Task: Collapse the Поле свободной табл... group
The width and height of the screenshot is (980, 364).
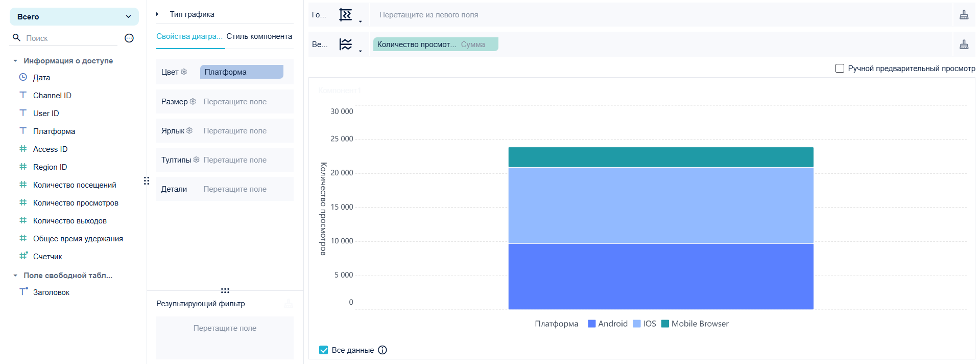Action: click(15, 276)
